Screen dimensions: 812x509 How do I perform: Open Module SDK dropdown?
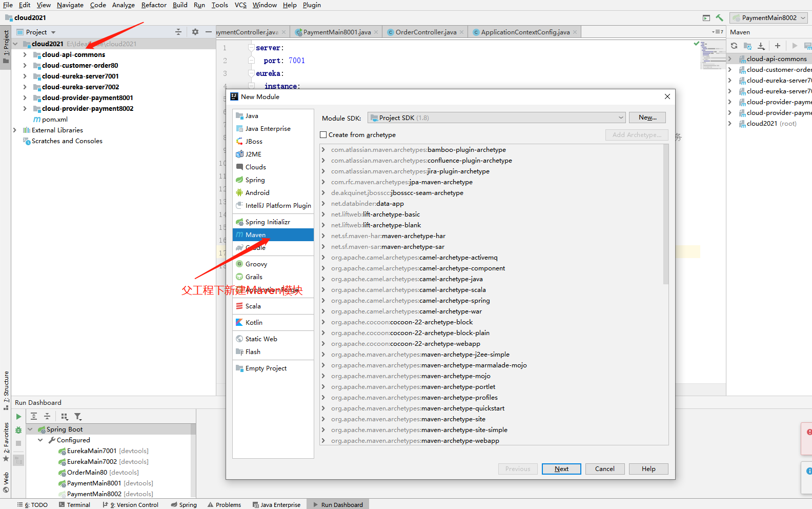point(497,118)
